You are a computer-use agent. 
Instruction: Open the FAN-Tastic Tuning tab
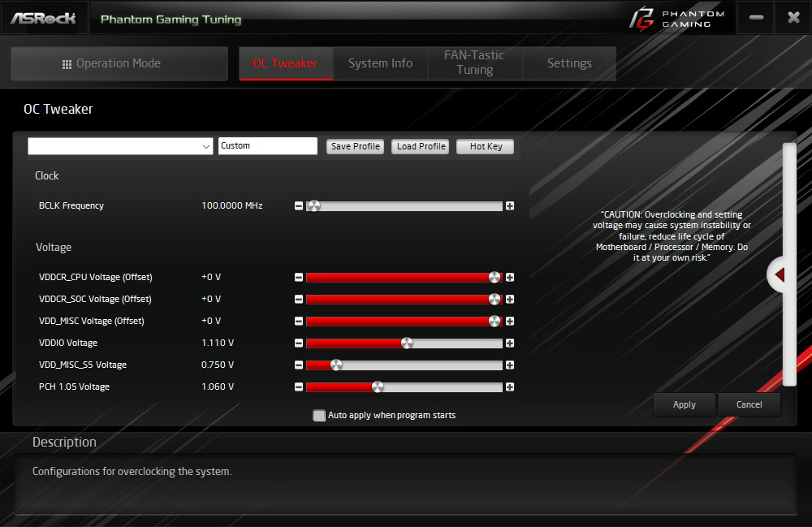[x=474, y=63]
